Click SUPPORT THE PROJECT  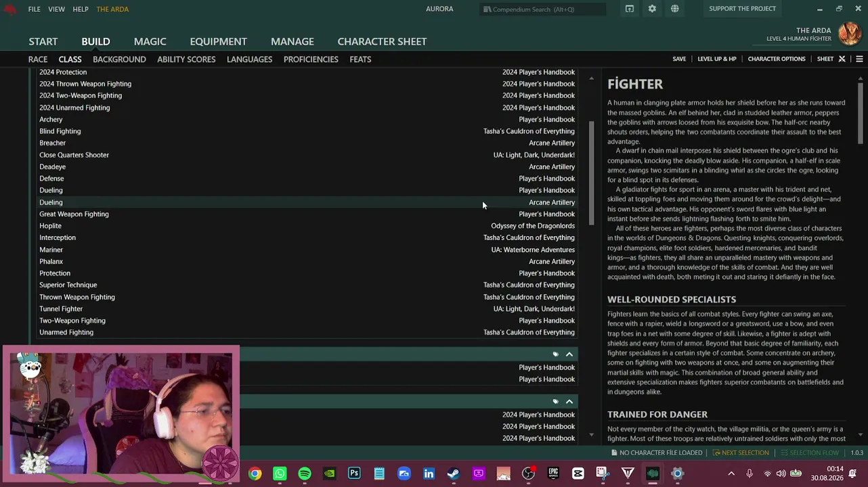coord(743,9)
